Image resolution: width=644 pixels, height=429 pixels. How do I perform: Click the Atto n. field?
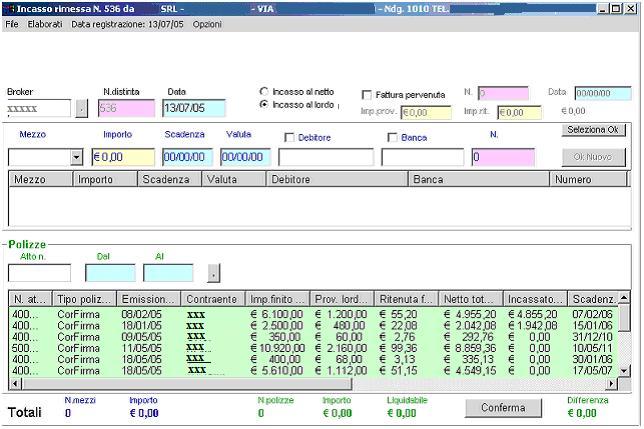39,273
